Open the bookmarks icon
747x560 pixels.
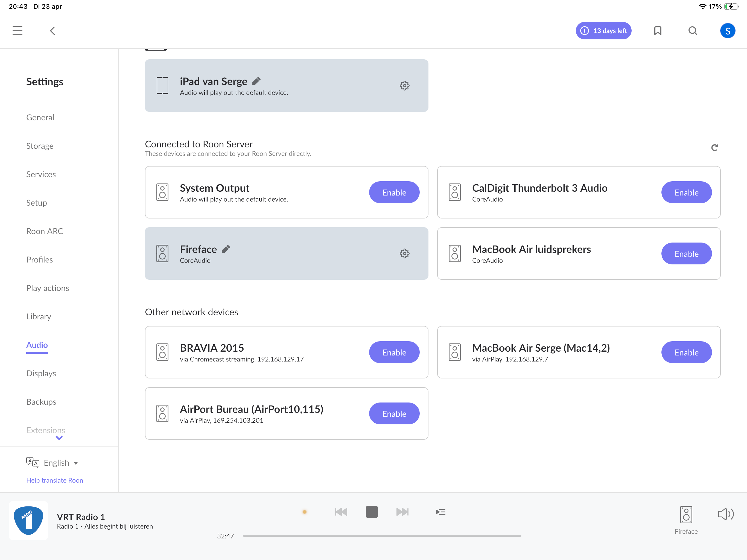tap(658, 31)
